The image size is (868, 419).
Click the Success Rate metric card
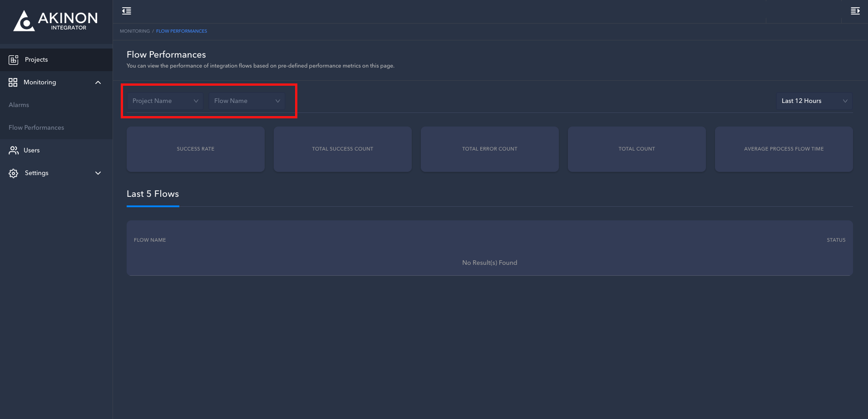point(196,149)
